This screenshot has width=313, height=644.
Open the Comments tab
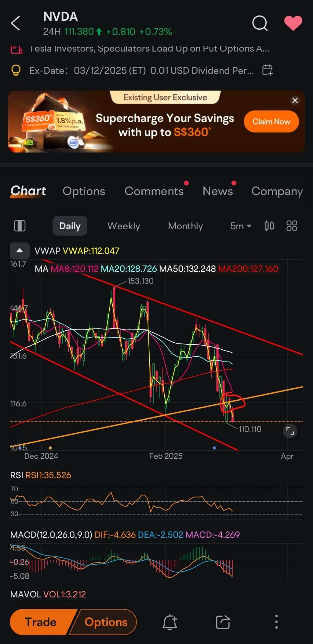[154, 191]
